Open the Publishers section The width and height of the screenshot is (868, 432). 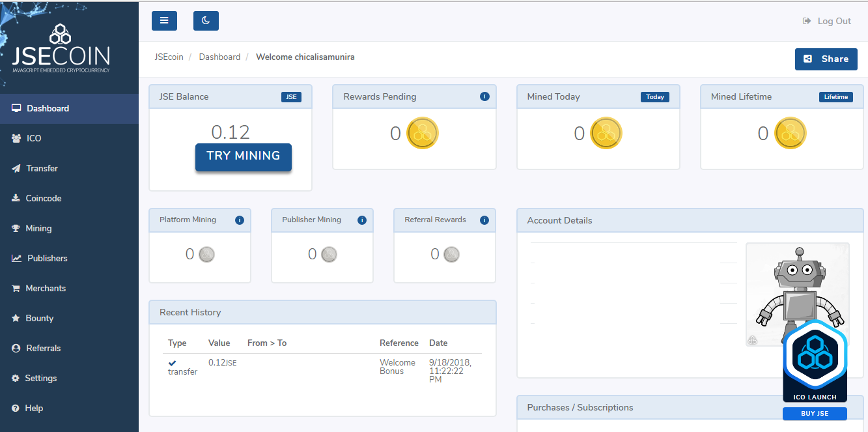[69, 259]
